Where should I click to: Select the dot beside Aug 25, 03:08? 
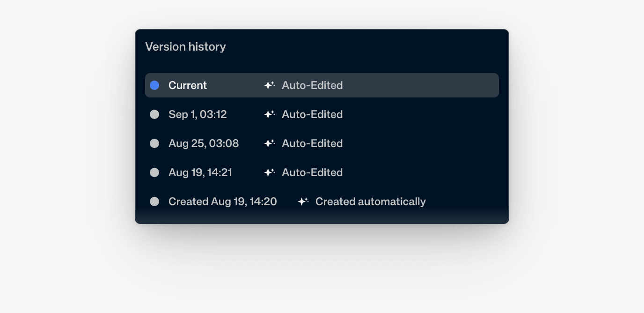[x=154, y=143]
